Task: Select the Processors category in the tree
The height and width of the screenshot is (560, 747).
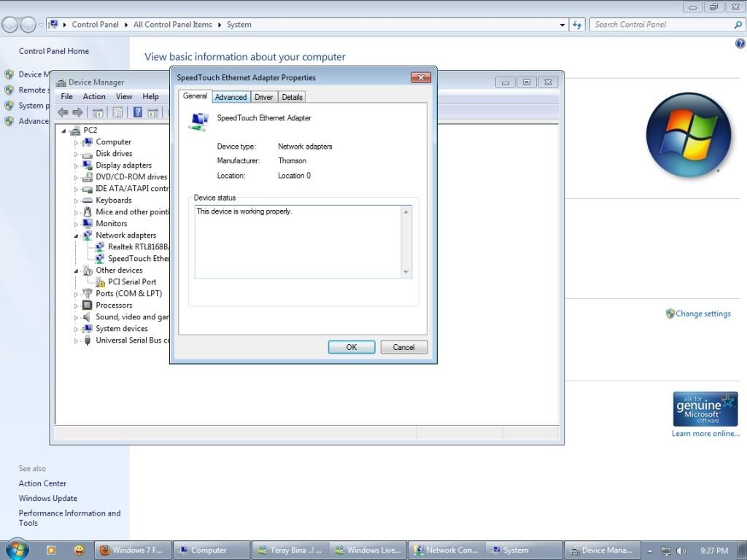Action: 114,306
